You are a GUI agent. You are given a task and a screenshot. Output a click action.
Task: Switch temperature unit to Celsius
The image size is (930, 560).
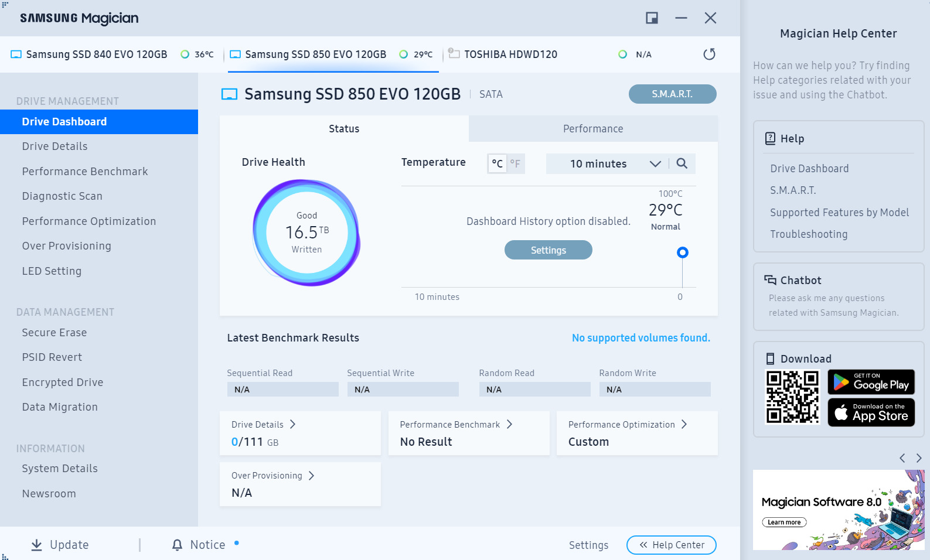pyautogui.click(x=497, y=163)
